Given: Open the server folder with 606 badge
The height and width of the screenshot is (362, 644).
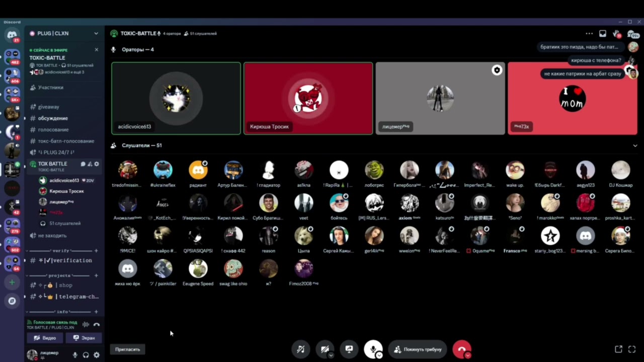Looking at the screenshot, I should (x=12, y=75).
